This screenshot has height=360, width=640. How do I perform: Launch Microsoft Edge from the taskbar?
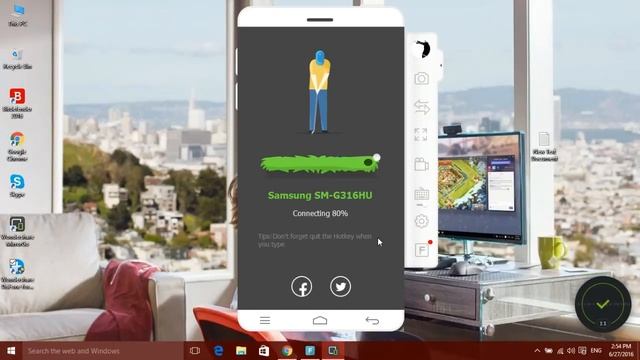(x=218, y=351)
